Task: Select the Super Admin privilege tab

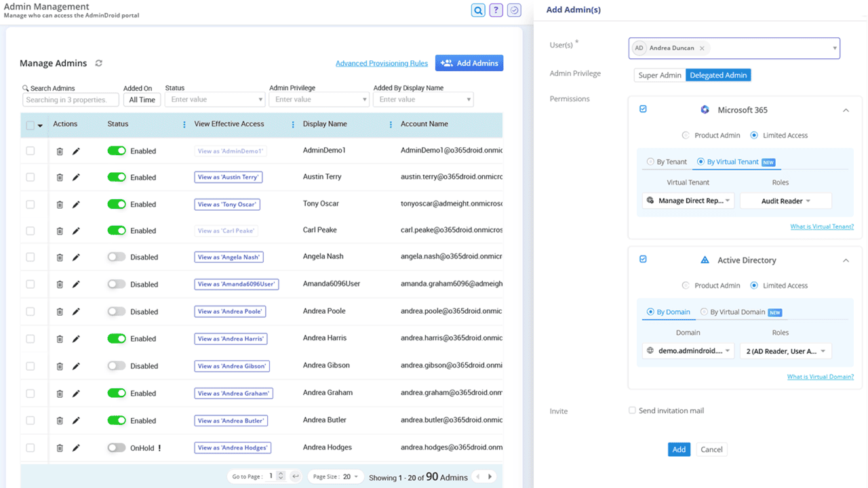Action: [659, 75]
